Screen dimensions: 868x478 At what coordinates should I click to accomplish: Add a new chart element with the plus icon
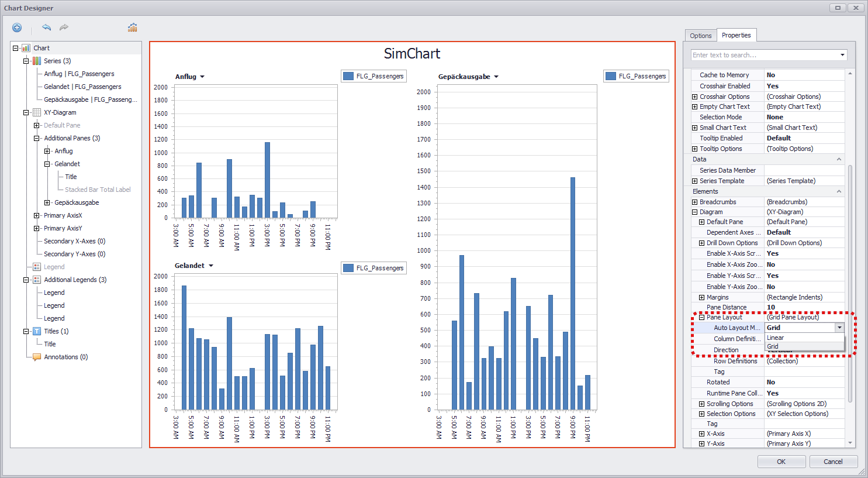coord(16,27)
